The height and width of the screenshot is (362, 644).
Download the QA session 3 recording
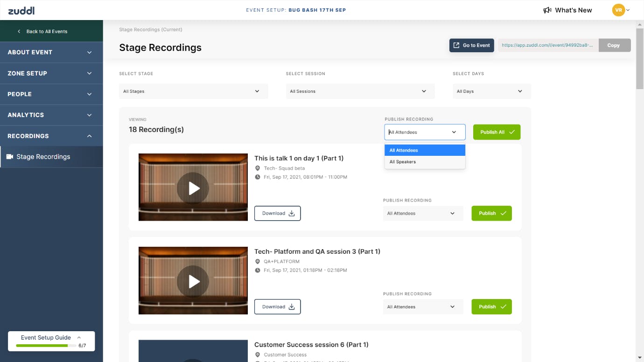278,306
